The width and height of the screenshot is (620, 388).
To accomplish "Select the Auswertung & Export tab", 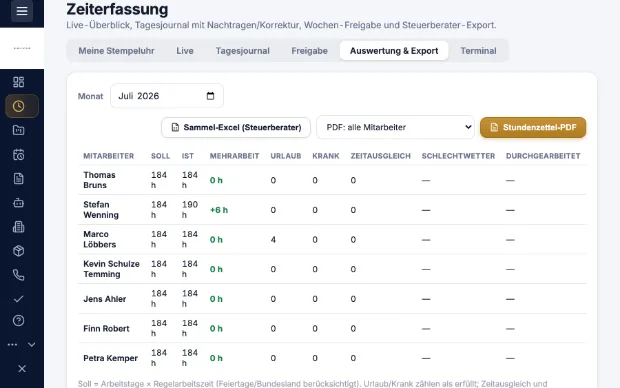I will click(x=394, y=51).
